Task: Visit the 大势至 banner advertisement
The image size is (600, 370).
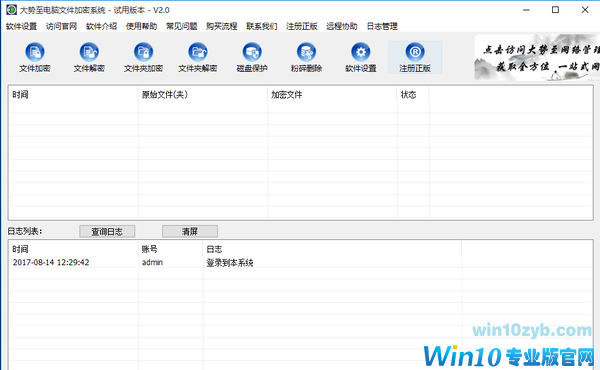Action: coord(537,57)
